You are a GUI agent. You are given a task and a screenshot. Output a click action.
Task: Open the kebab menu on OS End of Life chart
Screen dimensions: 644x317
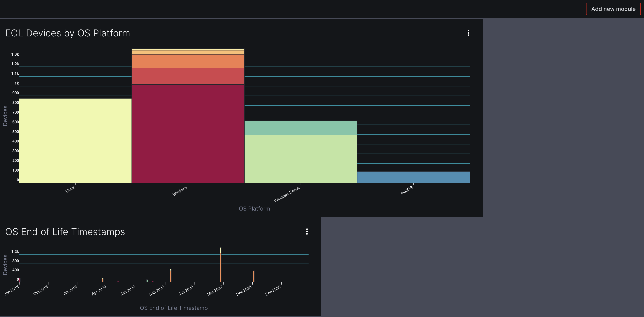[307, 232]
